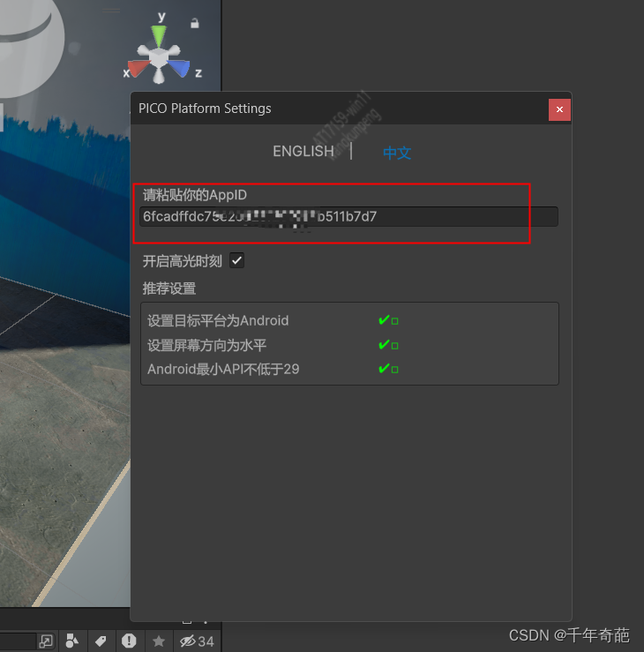Click the Android最小API不低于29 text
Screen dimensions: 644x652
coord(223,369)
